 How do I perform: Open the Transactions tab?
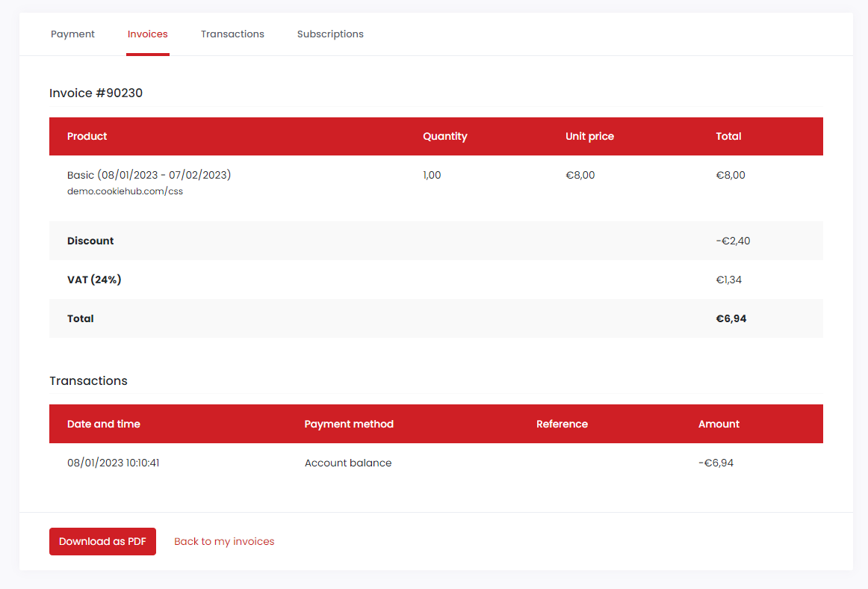[x=232, y=34]
